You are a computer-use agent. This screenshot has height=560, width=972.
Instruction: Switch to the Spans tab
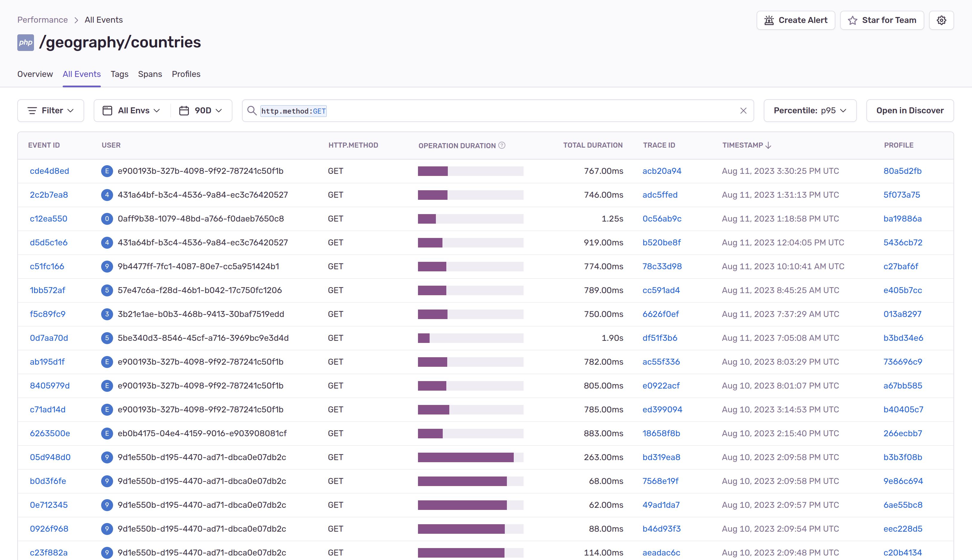(150, 74)
